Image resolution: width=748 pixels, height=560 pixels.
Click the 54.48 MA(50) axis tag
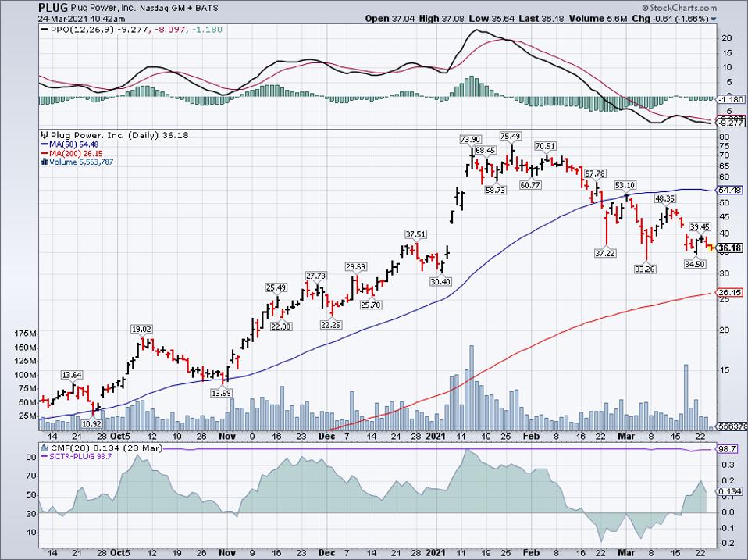730,190
